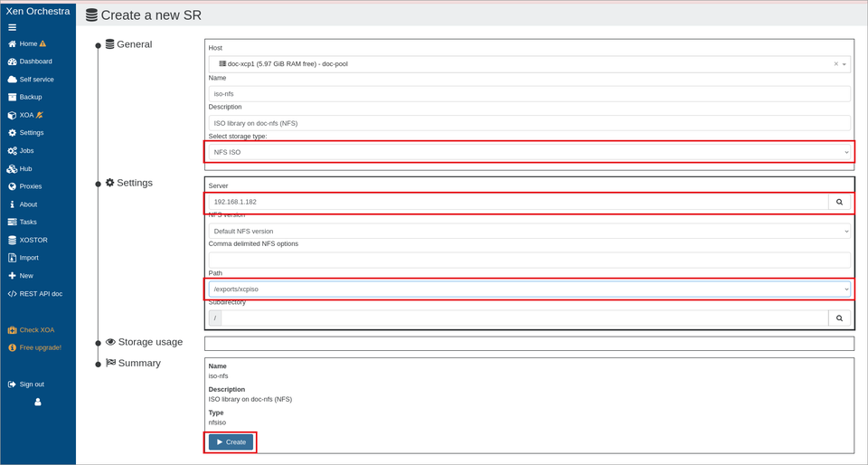Click the Jobs gears icon
Image resolution: width=868 pixels, height=465 pixels.
(12, 150)
